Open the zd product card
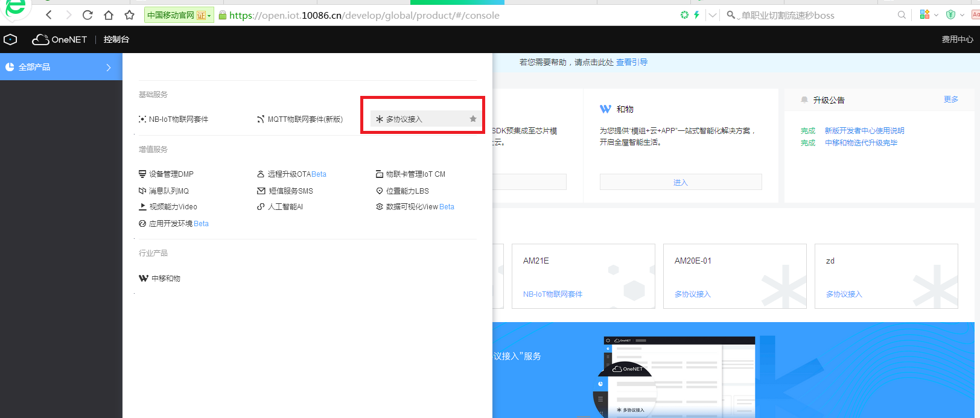 (x=886, y=276)
